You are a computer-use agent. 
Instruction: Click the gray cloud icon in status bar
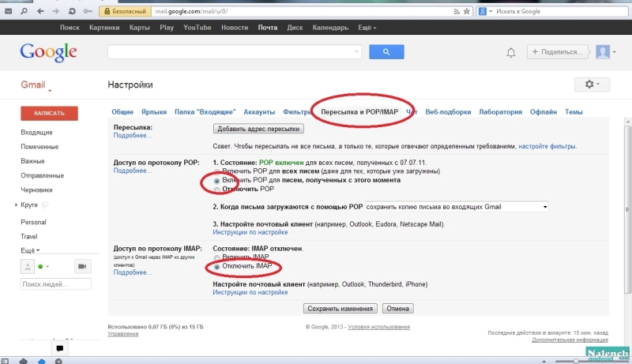24,361
